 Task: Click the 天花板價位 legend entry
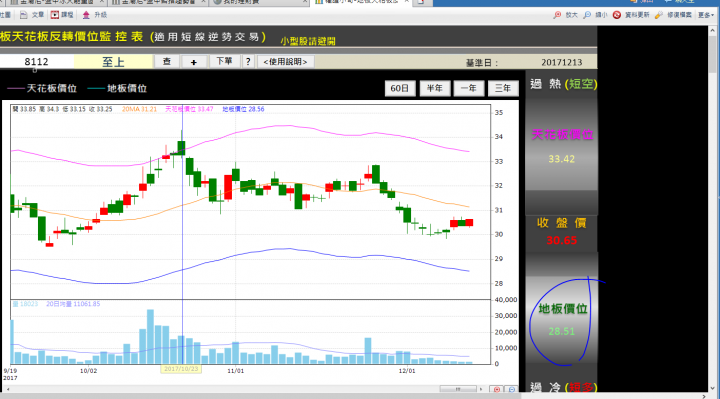(x=42, y=88)
